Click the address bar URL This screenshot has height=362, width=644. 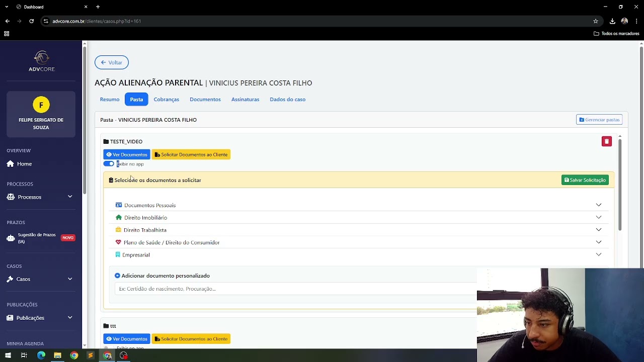[97, 21]
